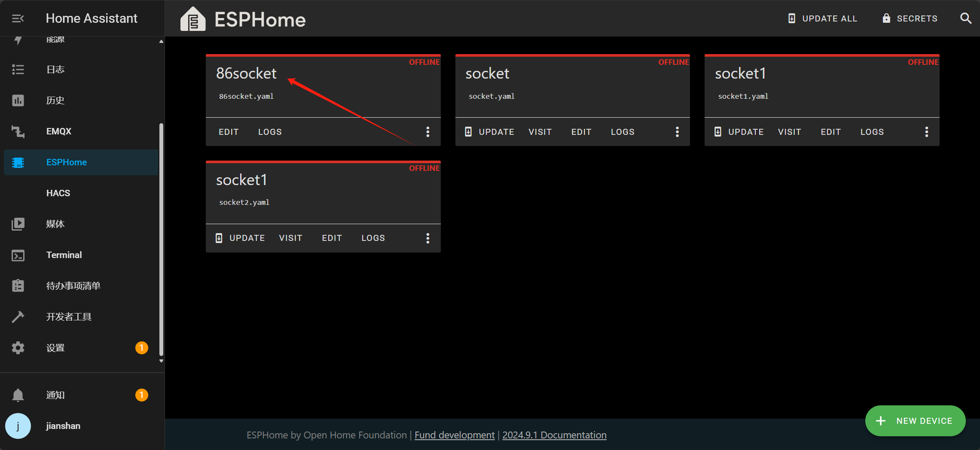
Task: Open LOGS on the socket.yaml card
Action: click(x=623, y=132)
